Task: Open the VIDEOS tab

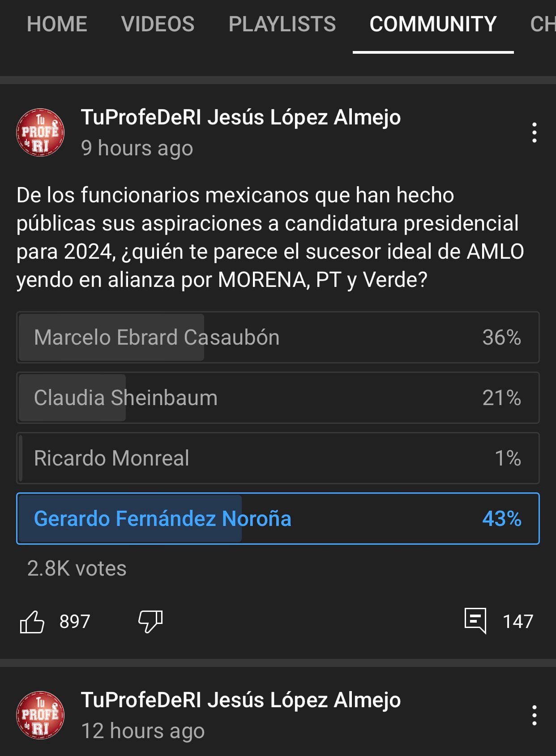Action: tap(158, 24)
